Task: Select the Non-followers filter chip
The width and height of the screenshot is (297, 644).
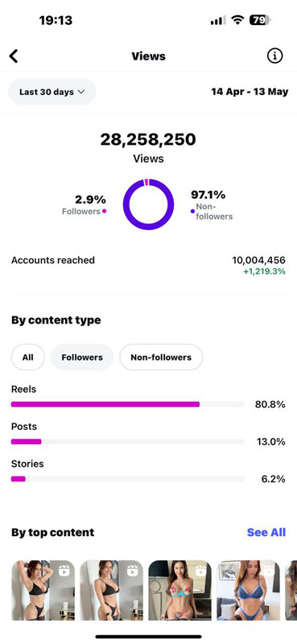Action: coord(161,357)
